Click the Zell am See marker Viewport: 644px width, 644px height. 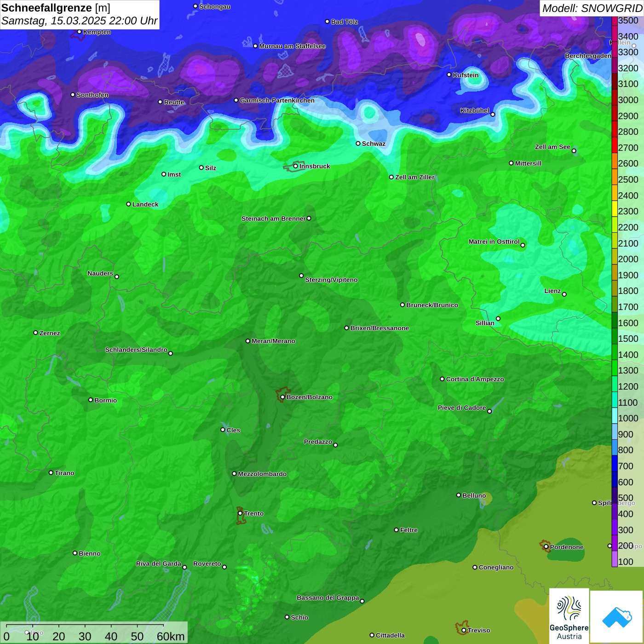tap(574, 151)
